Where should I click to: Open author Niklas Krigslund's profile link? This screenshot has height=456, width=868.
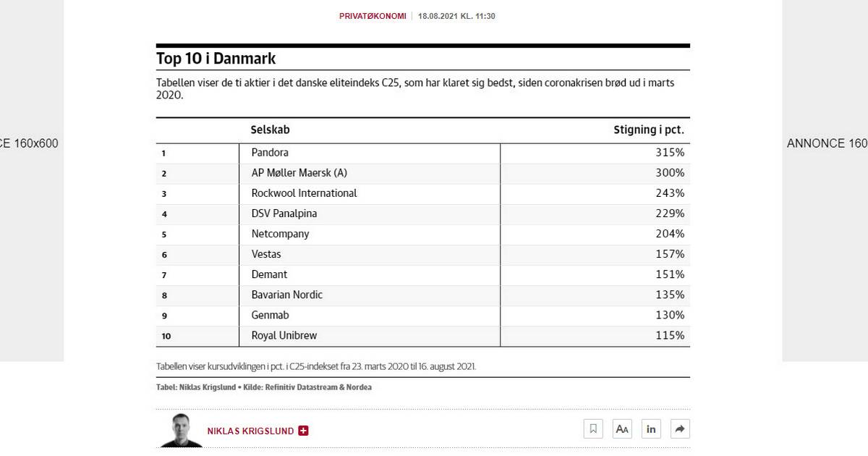point(250,431)
